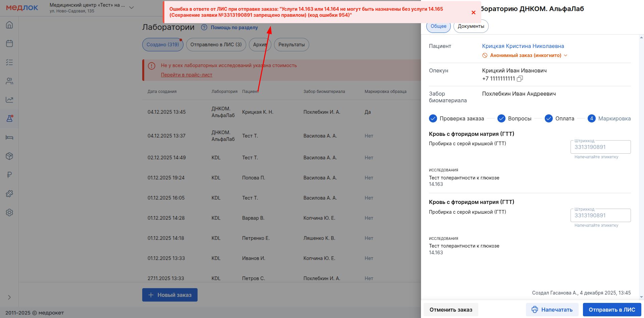The image size is (644, 318).
Task: Click the 'Оплата' step check circle
Action: (x=549, y=118)
